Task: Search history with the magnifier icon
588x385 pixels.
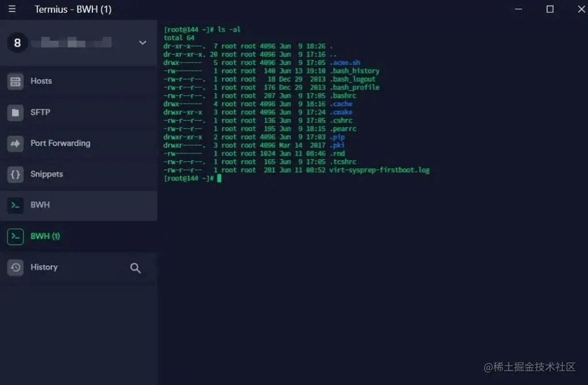Action: [136, 268]
